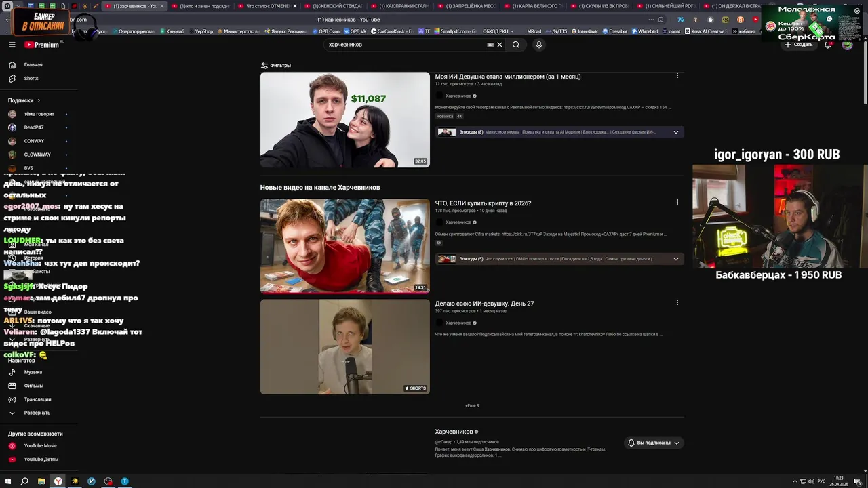Open Фильмы in Навигатор
Image resolution: width=868 pixels, height=488 pixels.
tap(33, 386)
